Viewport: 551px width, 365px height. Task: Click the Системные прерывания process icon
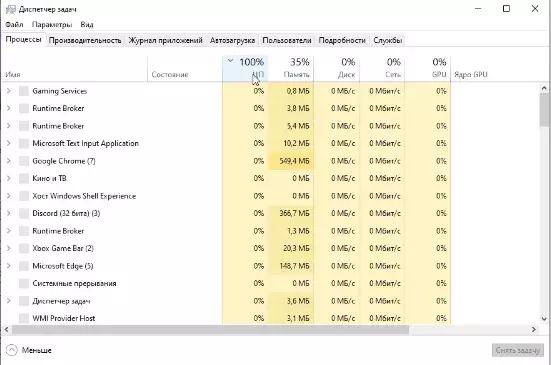click(x=24, y=283)
